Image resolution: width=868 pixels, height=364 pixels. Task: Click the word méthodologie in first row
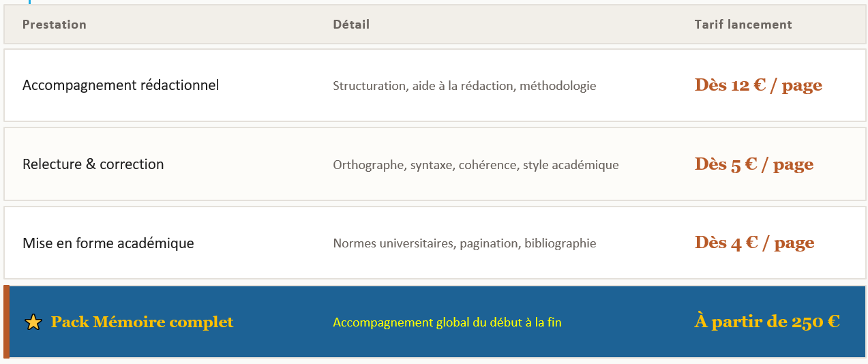(558, 86)
